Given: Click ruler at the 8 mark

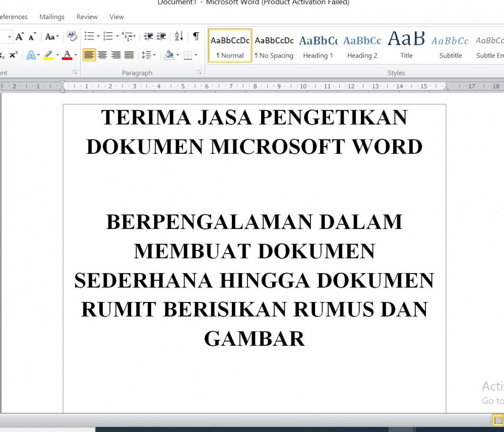Looking at the screenshot, I should click(x=255, y=86).
